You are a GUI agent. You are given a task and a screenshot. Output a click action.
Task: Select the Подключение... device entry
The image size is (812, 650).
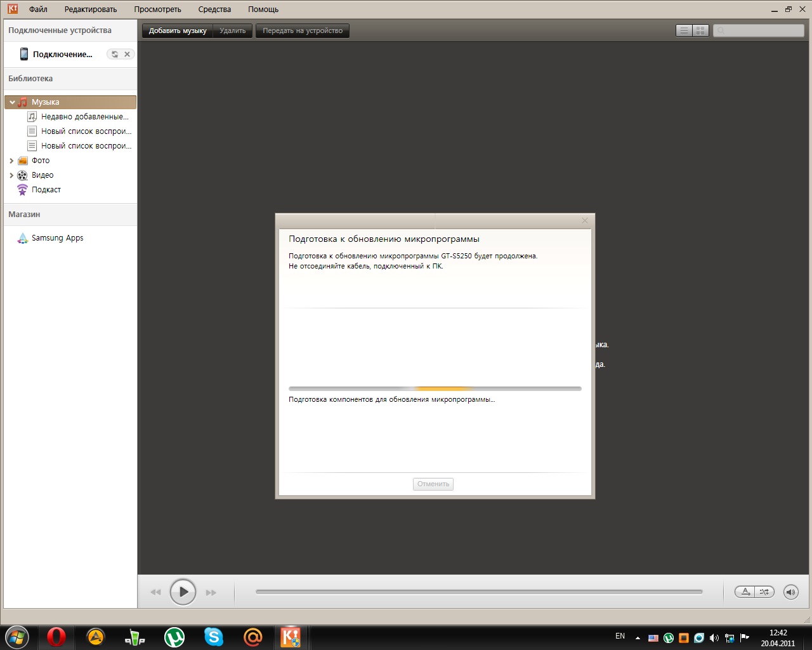point(62,55)
